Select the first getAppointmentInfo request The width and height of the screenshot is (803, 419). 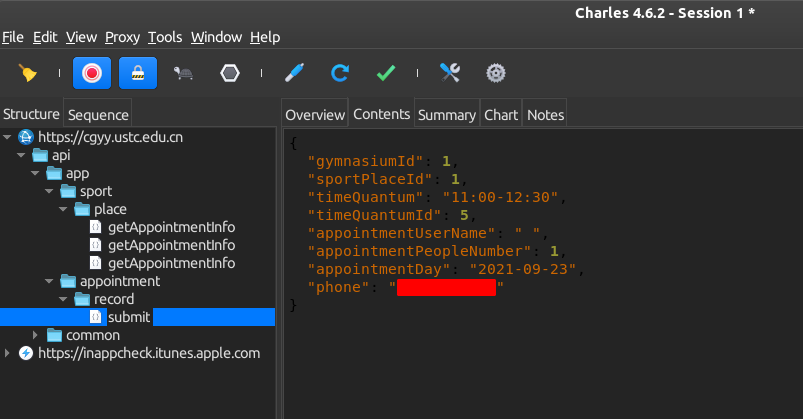171,227
